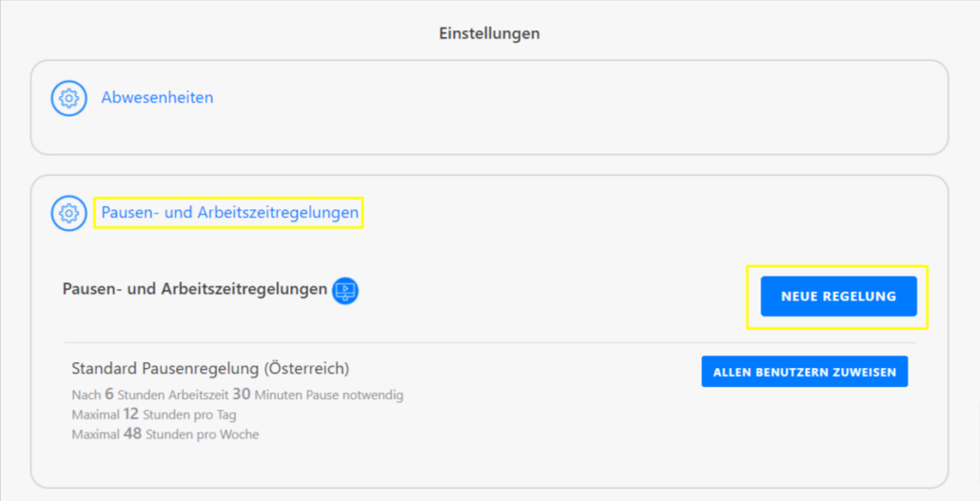Click the gear icon beside Pausen- und Arbeitszeitregelungen link
This screenshot has width=980, height=501.
(69, 213)
